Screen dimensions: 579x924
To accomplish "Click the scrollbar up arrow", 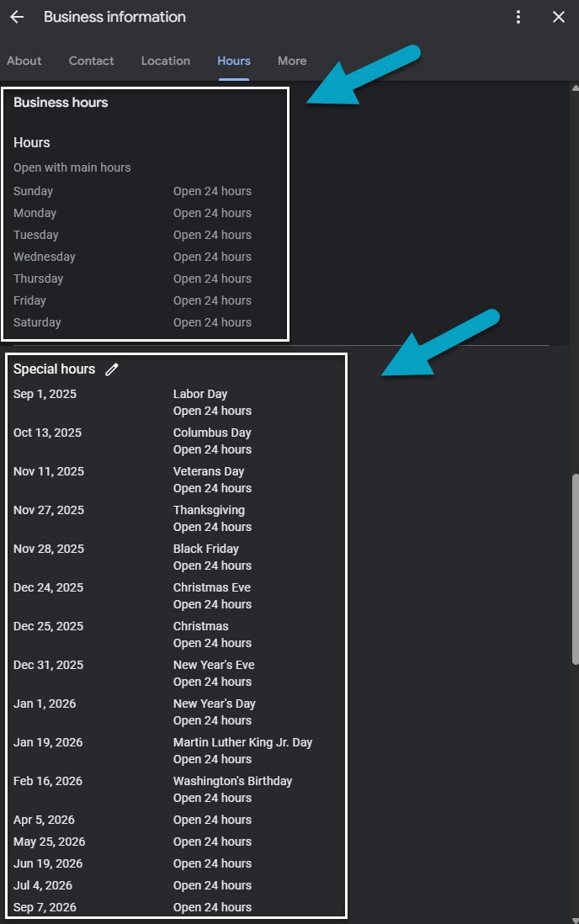I will pyautogui.click(x=575, y=88).
